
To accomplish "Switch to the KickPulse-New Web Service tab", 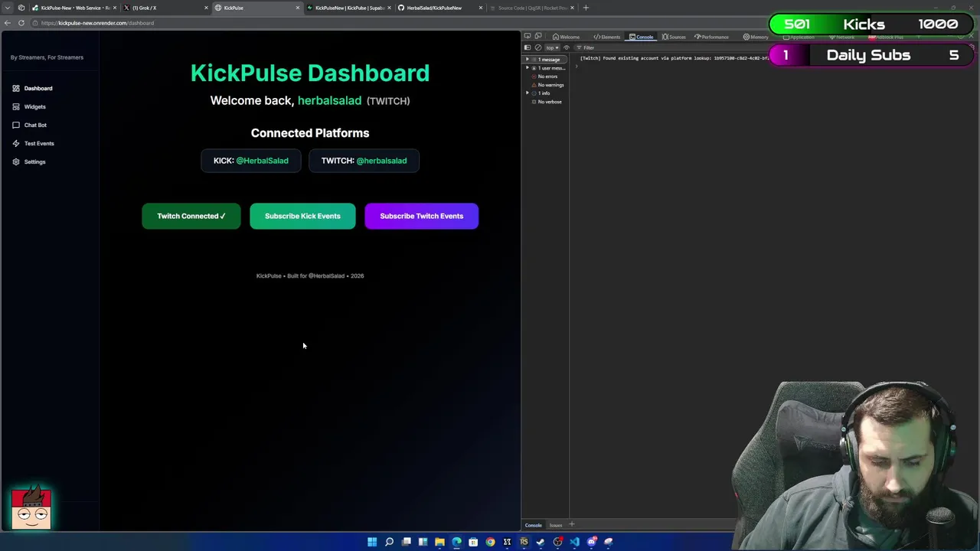I will 75,8.
